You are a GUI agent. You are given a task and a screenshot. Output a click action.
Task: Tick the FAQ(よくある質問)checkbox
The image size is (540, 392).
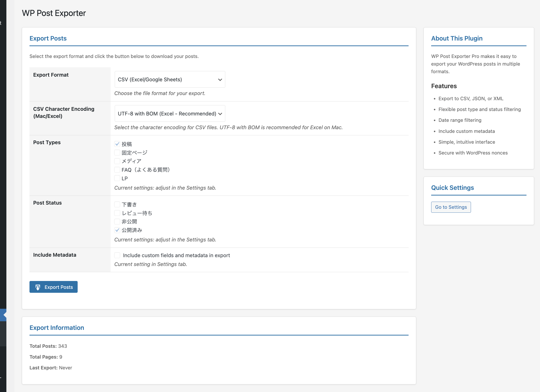pyautogui.click(x=117, y=170)
